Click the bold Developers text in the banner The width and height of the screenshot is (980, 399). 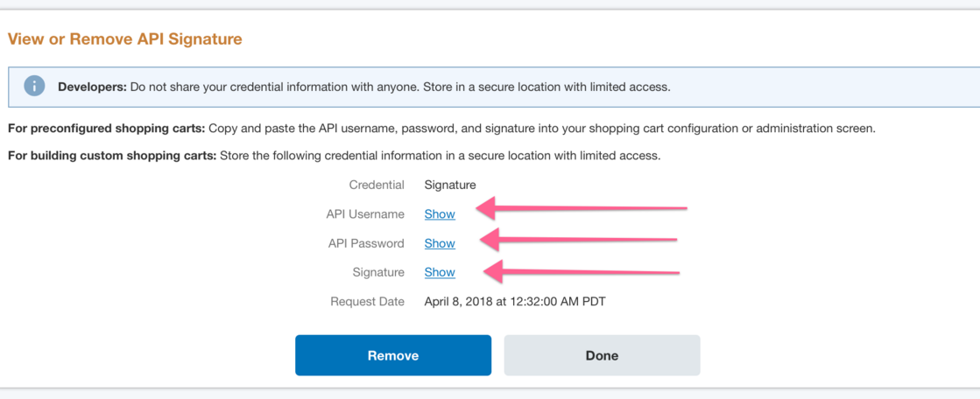[x=92, y=87]
